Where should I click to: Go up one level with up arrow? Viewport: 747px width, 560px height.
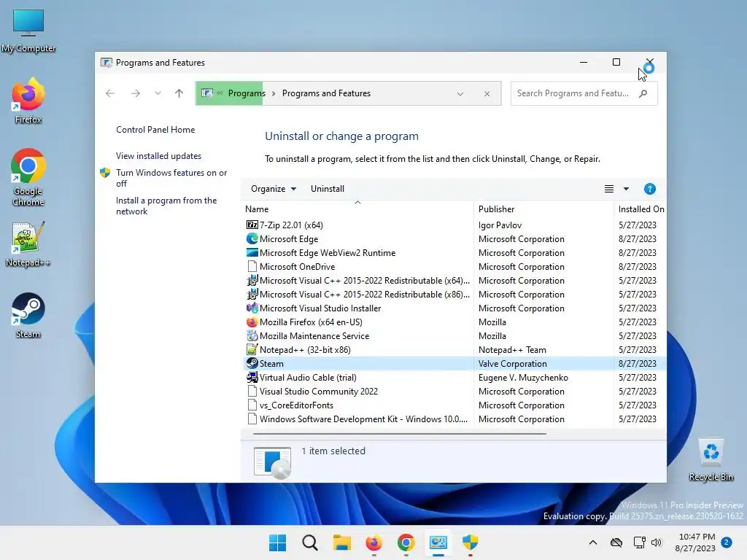179,93
